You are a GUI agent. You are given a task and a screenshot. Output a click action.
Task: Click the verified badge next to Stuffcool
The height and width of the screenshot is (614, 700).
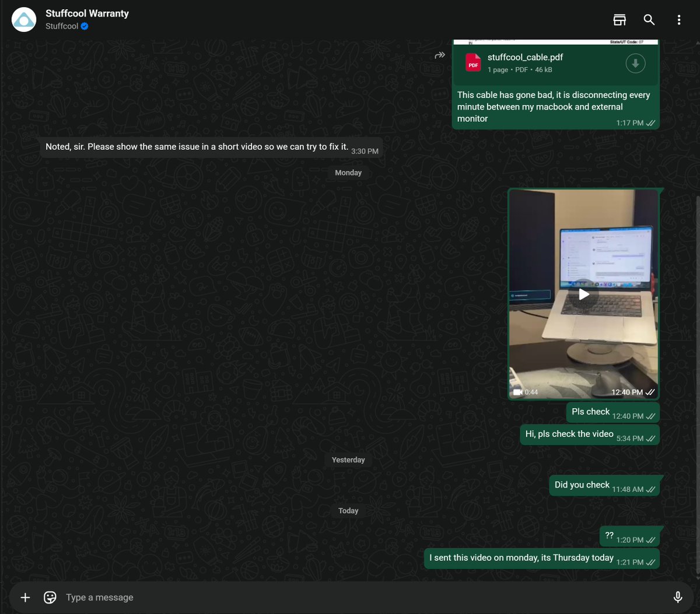click(x=85, y=26)
